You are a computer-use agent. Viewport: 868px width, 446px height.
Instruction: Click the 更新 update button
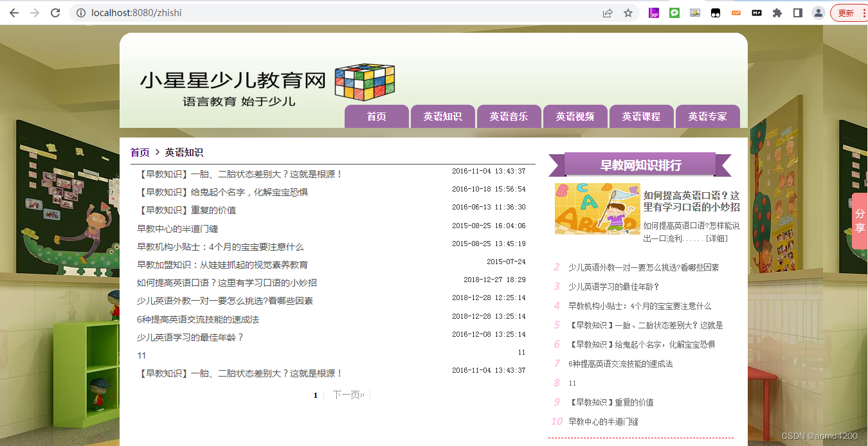[846, 13]
